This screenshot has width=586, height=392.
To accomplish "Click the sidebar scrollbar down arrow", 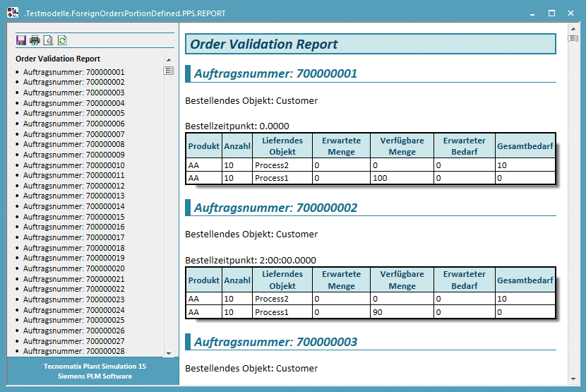I will (169, 353).
